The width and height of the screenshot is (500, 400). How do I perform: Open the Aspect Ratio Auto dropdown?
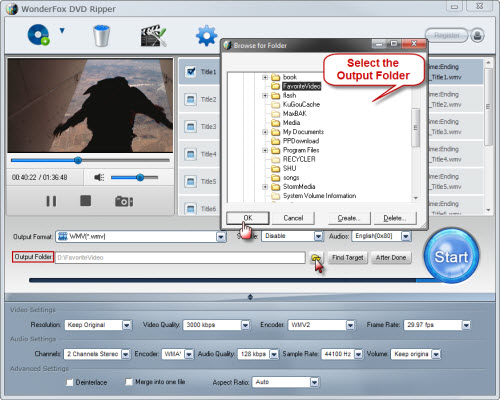click(314, 382)
